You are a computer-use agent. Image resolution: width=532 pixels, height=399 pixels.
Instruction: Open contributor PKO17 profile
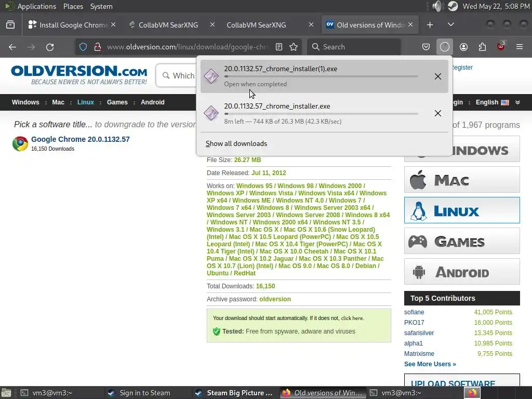[414, 322]
